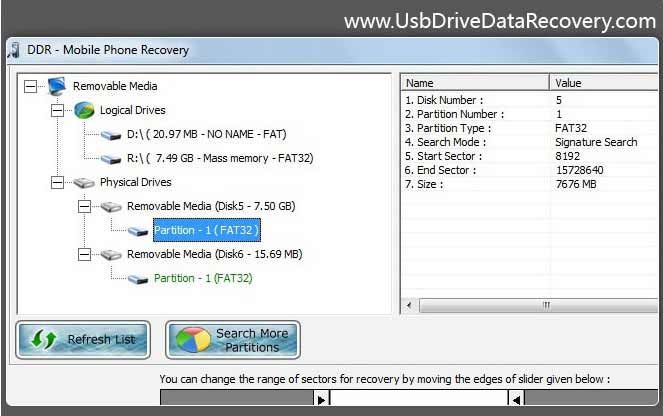Click the drive icon of green Partition - 1
This screenshot has height=416, width=663.
[x=138, y=279]
